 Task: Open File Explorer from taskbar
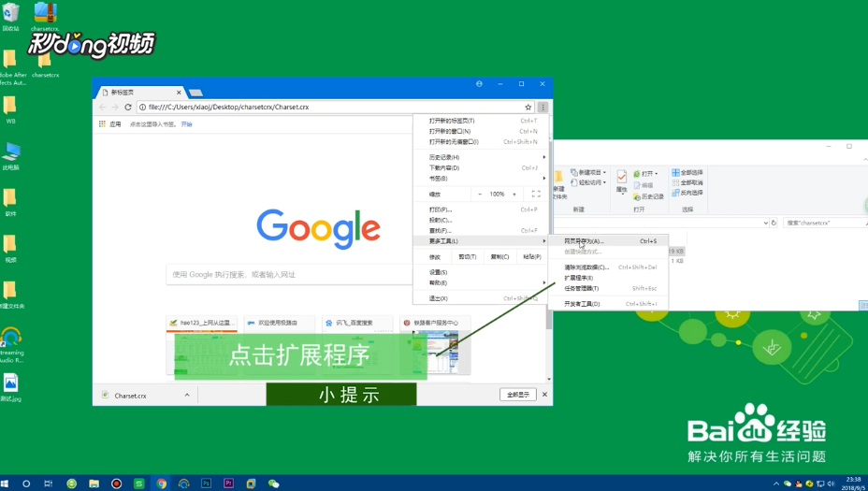coord(94,484)
